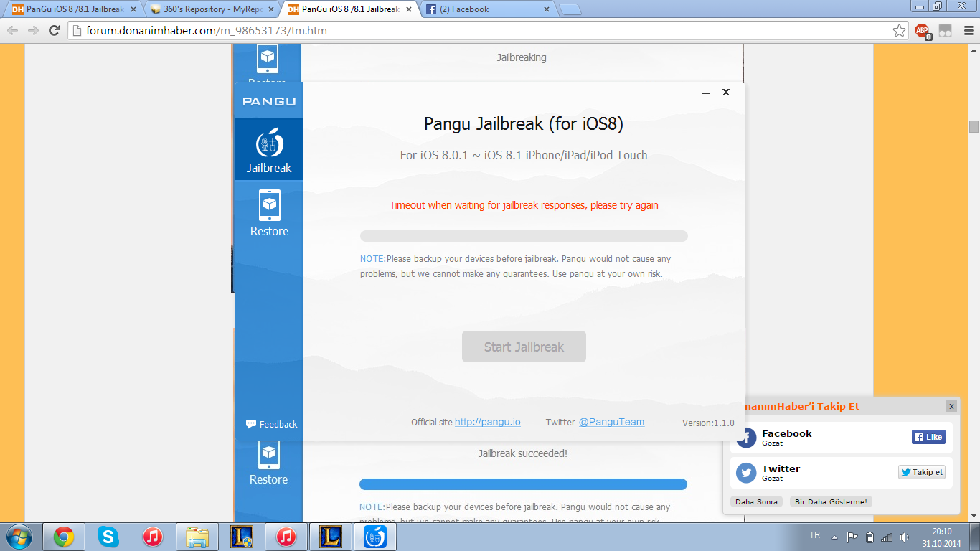
Task: Click the Twitter Takip et button
Action: click(922, 472)
